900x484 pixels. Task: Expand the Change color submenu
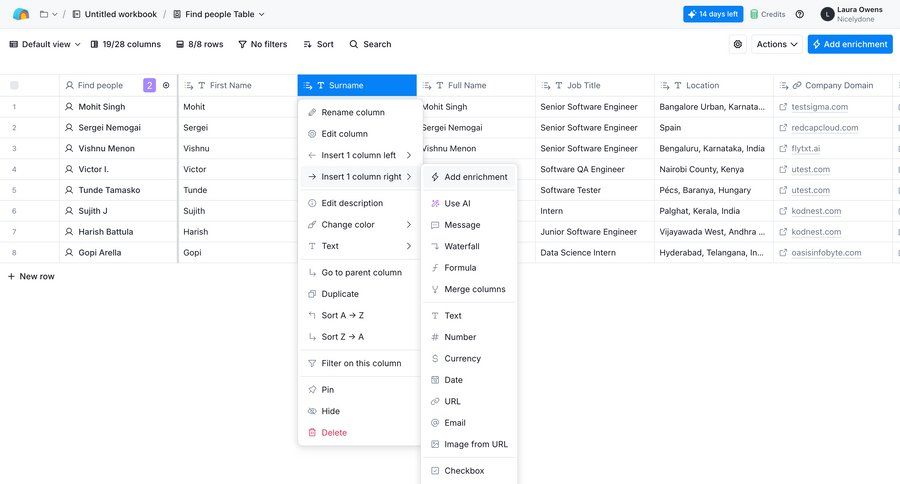pos(360,224)
